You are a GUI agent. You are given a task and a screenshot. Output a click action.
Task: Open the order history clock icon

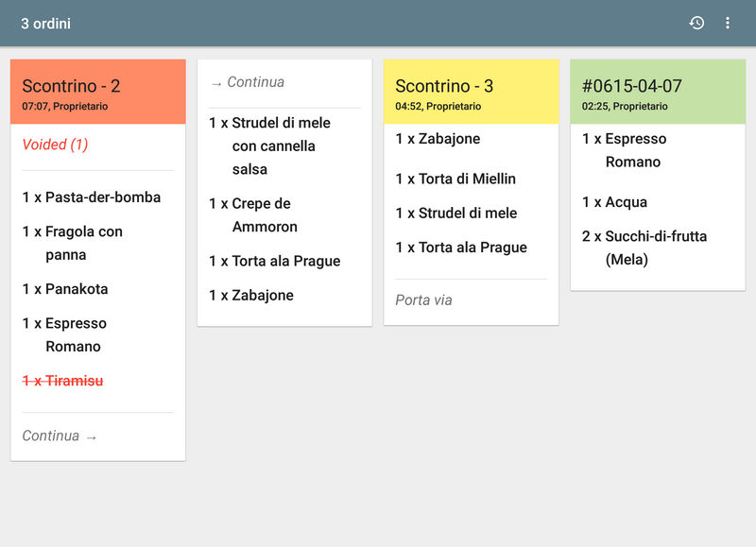pos(696,23)
